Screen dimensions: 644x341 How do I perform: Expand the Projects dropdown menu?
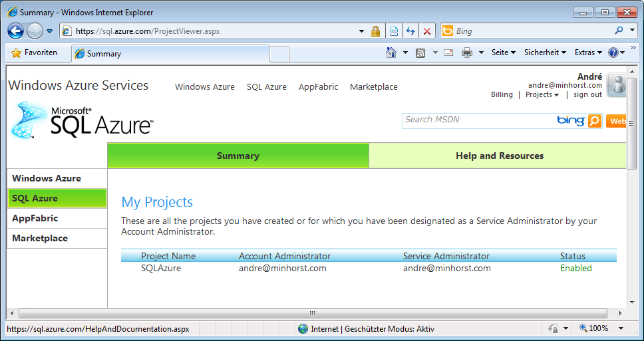tap(542, 95)
